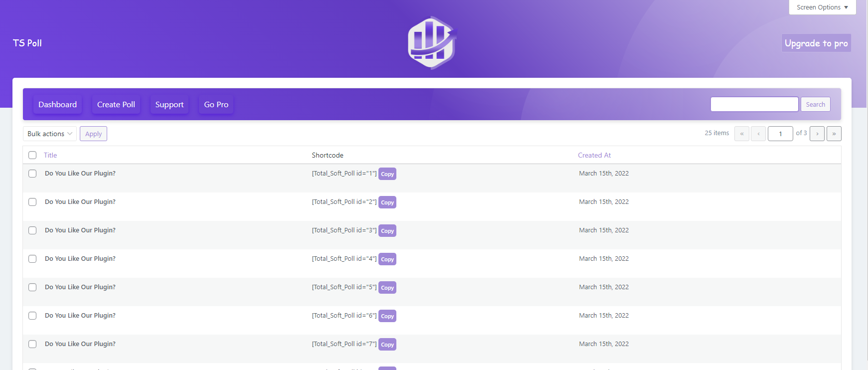Screen dimensions: 868x370
Task: Open the Dashboard tab
Action: click(57, 104)
